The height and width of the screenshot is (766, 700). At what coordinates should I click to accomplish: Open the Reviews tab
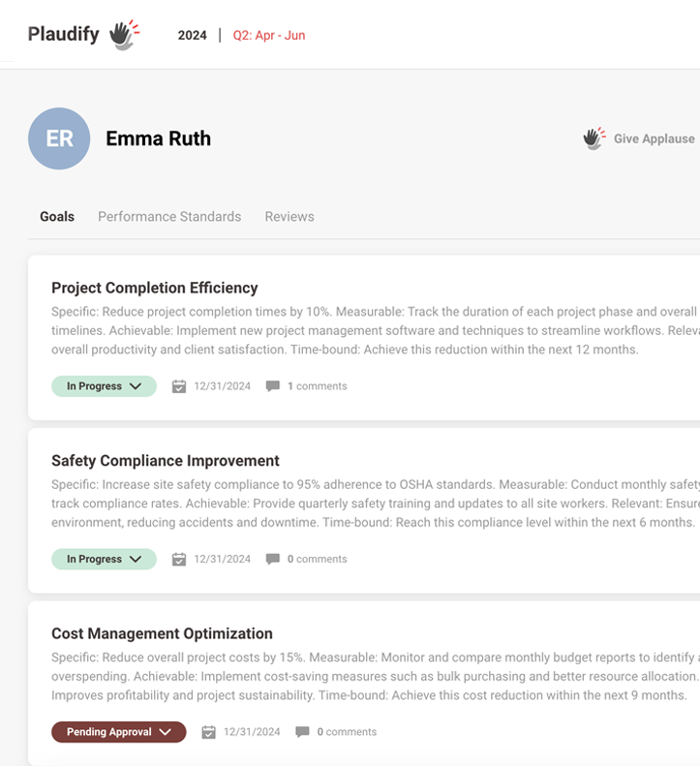tap(289, 216)
